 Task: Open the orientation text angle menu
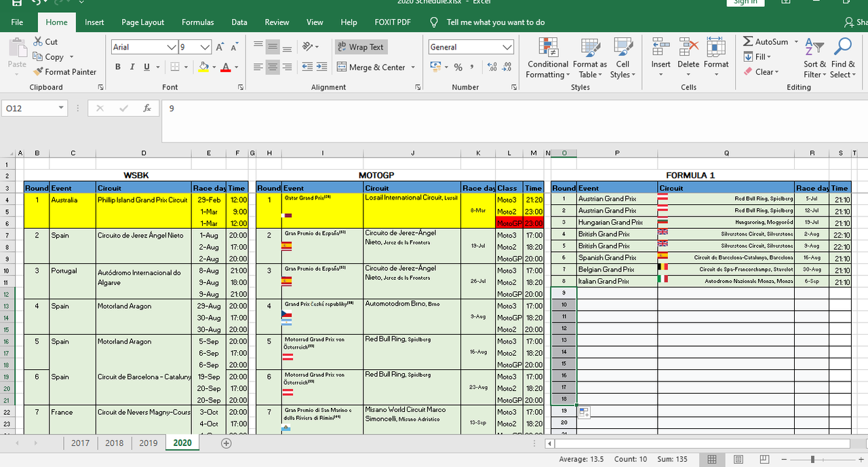coord(310,47)
